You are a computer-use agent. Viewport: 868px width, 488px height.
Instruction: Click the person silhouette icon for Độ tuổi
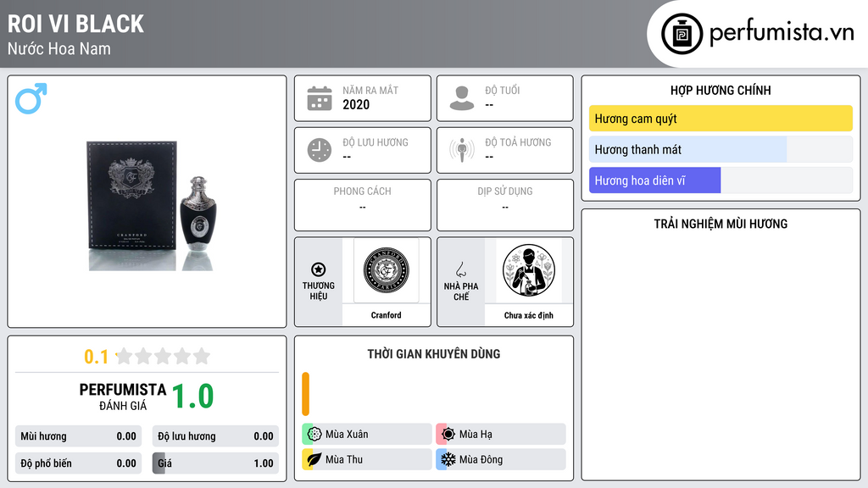point(462,98)
